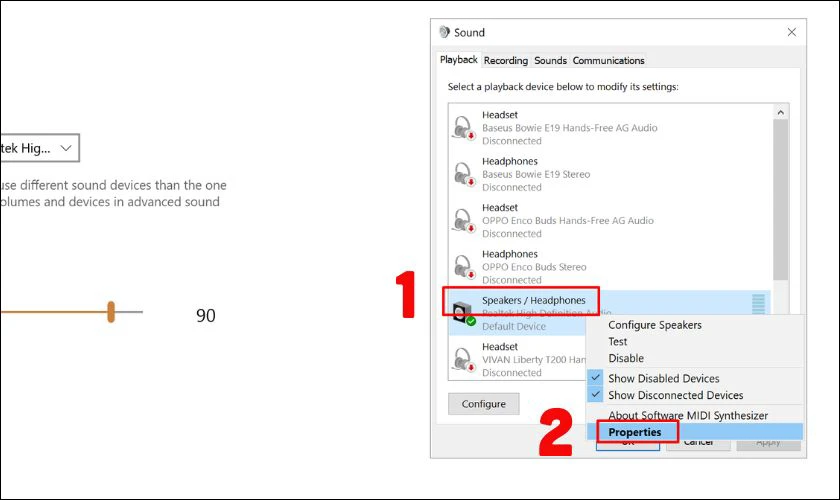Switch to the Playback tab

(459, 59)
